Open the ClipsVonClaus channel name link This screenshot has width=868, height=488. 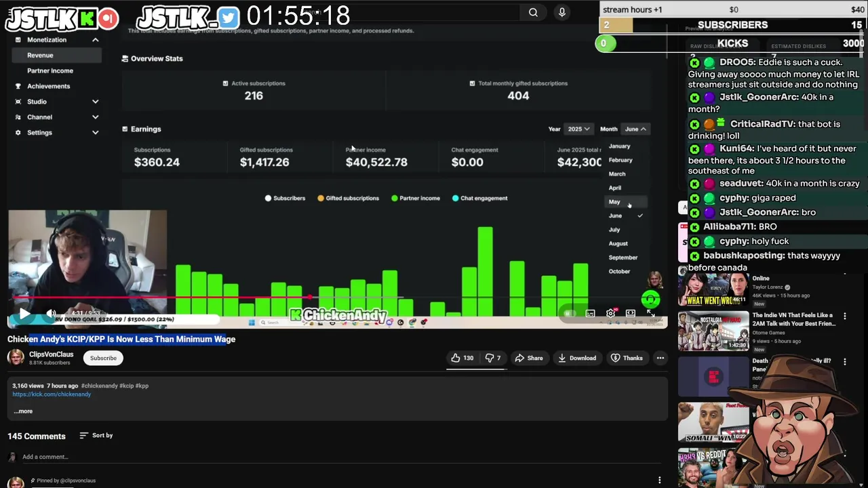click(51, 354)
